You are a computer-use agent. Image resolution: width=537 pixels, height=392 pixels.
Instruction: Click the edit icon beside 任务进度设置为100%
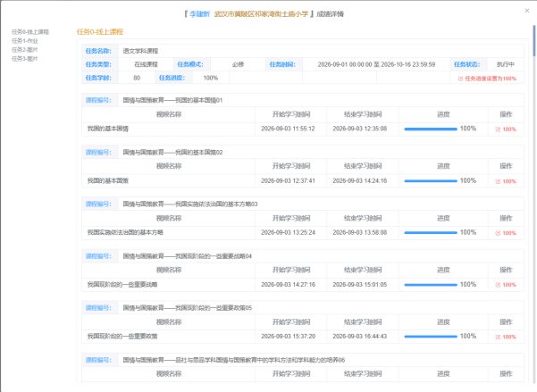coord(461,79)
